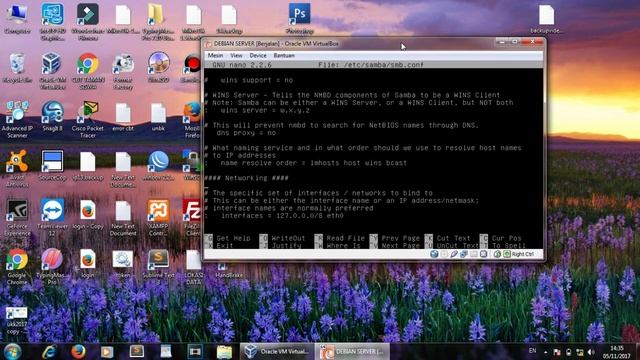Select the Snagit 8 desktop shortcut
The image size is (640, 360).
click(52, 116)
